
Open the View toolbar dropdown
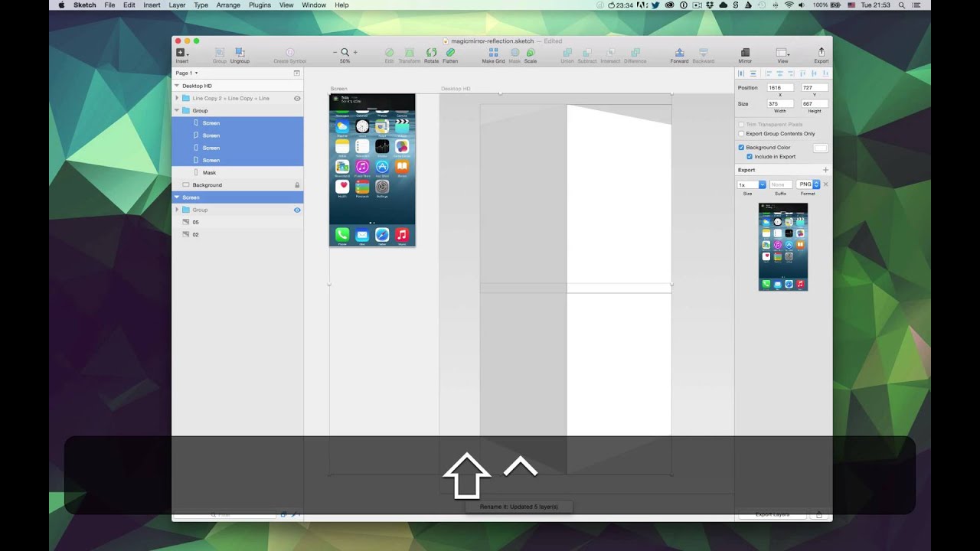[x=782, y=53]
